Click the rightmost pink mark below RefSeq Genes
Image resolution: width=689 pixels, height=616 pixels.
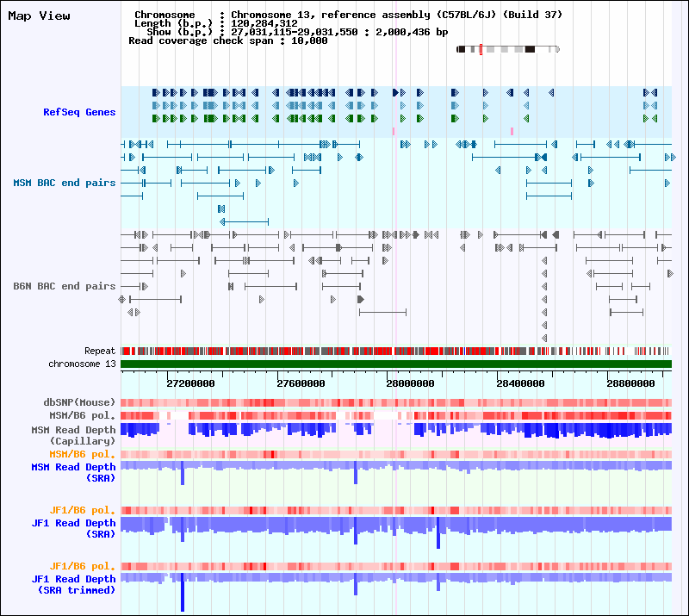512,131
